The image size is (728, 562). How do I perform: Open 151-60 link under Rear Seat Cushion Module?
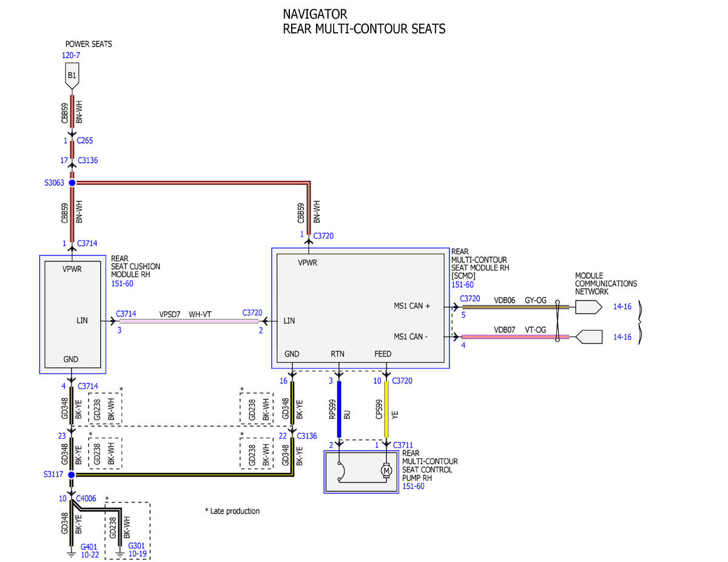click(x=123, y=283)
